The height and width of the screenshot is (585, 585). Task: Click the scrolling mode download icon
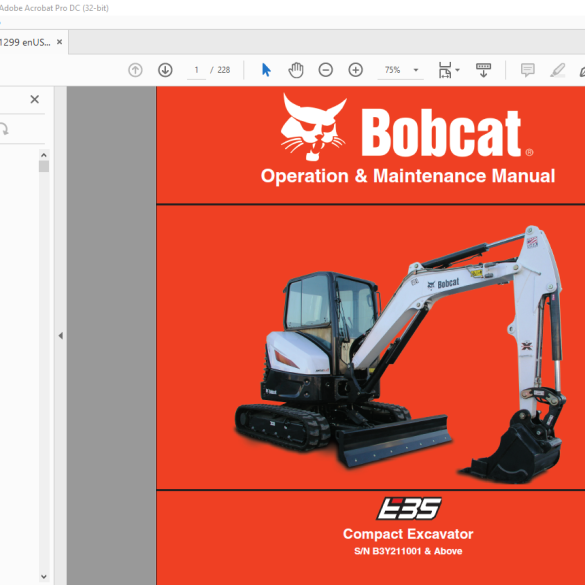click(x=483, y=70)
